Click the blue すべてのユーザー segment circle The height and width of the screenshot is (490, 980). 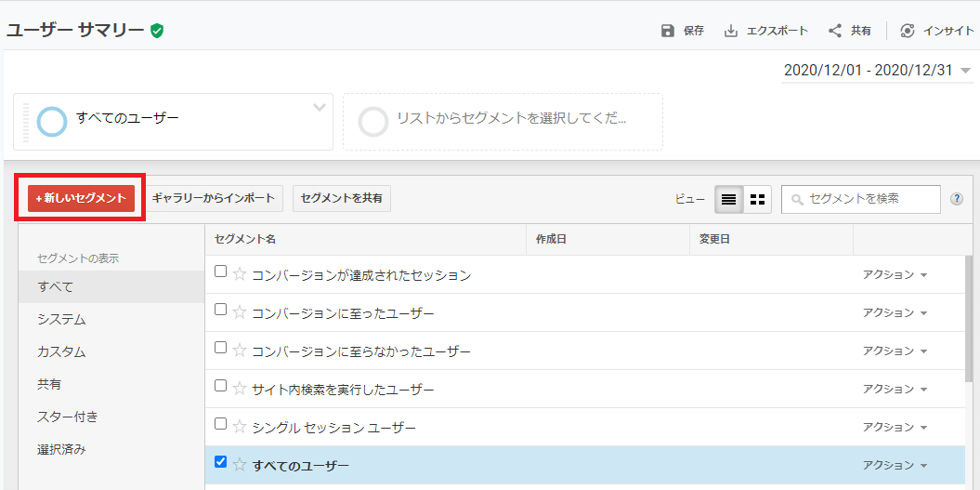click(52, 122)
